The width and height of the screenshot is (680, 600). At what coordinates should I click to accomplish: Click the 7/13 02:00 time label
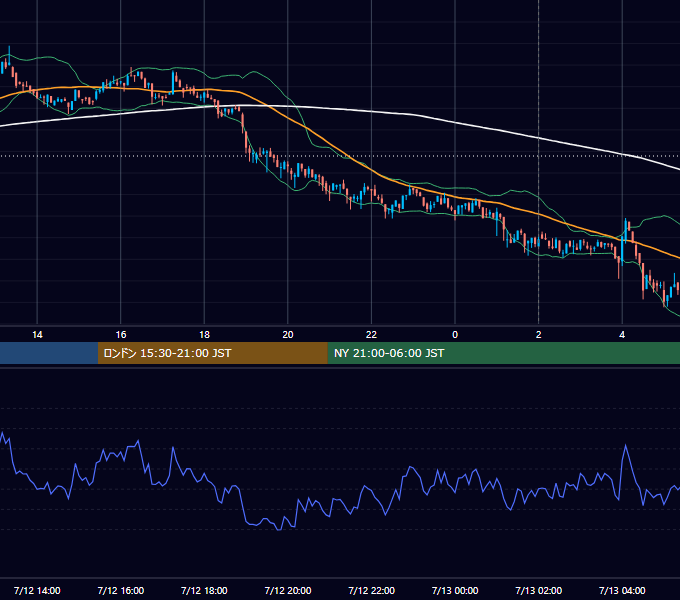[x=539, y=590]
